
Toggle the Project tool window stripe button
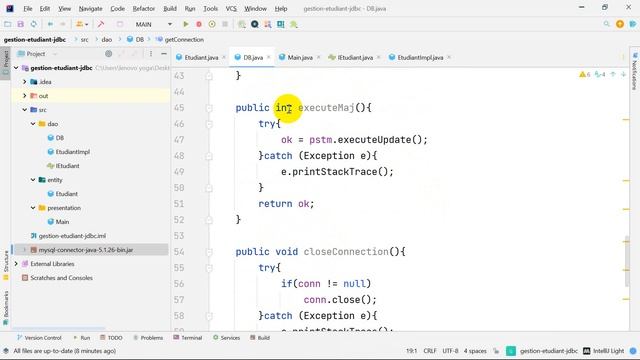[x=6, y=62]
